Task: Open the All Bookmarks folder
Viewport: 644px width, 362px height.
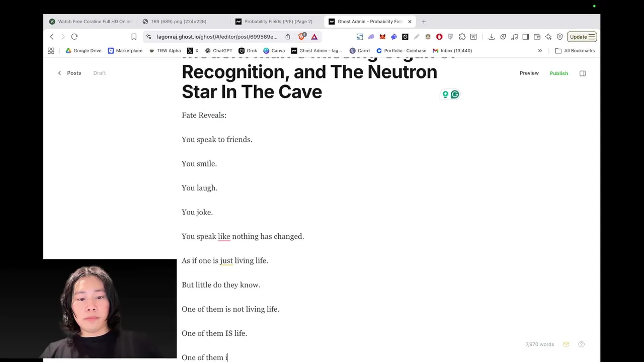Action: pyautogui.click(x=575, y=51)
